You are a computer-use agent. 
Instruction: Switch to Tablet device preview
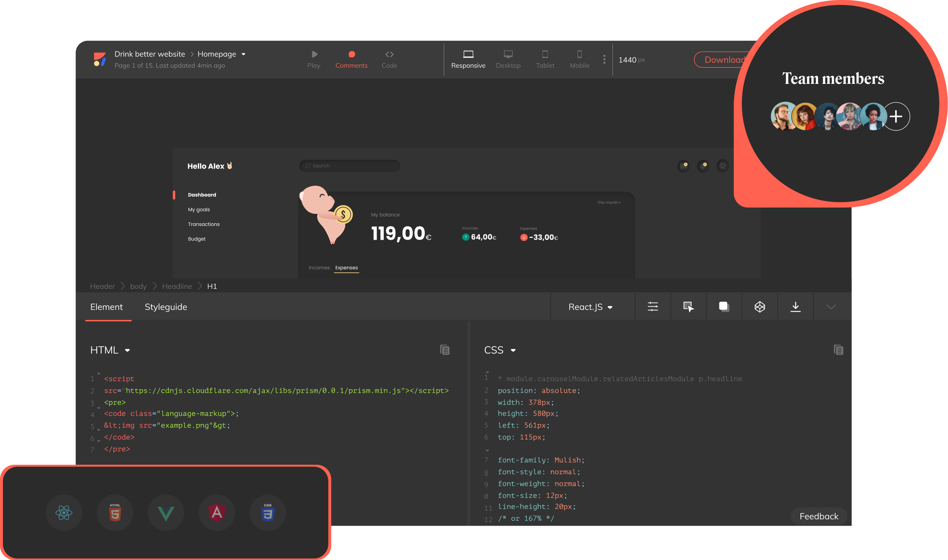pyautogui.click(x=545, y=59)
